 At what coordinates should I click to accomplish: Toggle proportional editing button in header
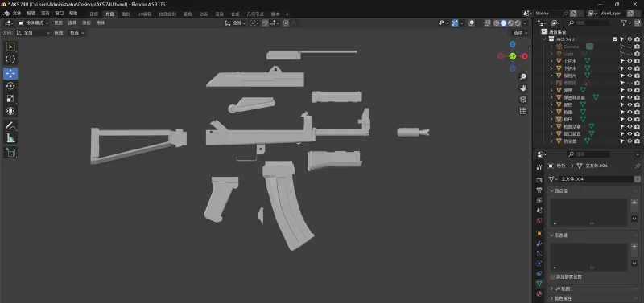286,23
